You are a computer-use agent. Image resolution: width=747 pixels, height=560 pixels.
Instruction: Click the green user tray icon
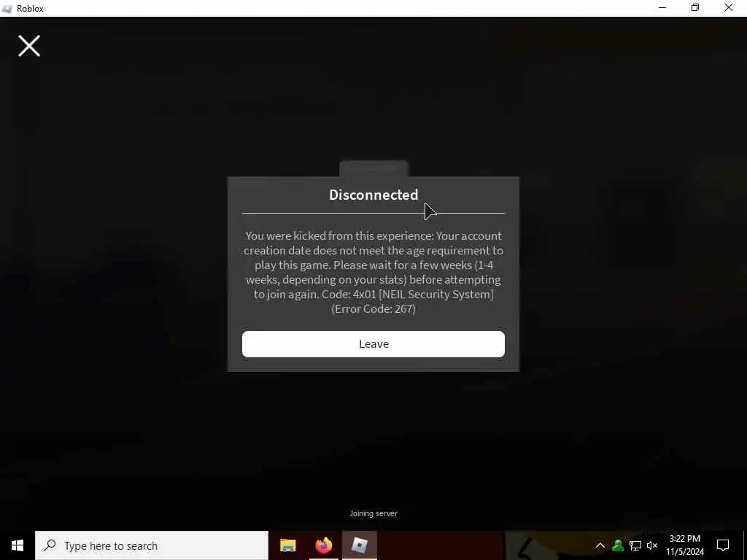point(618,545)
